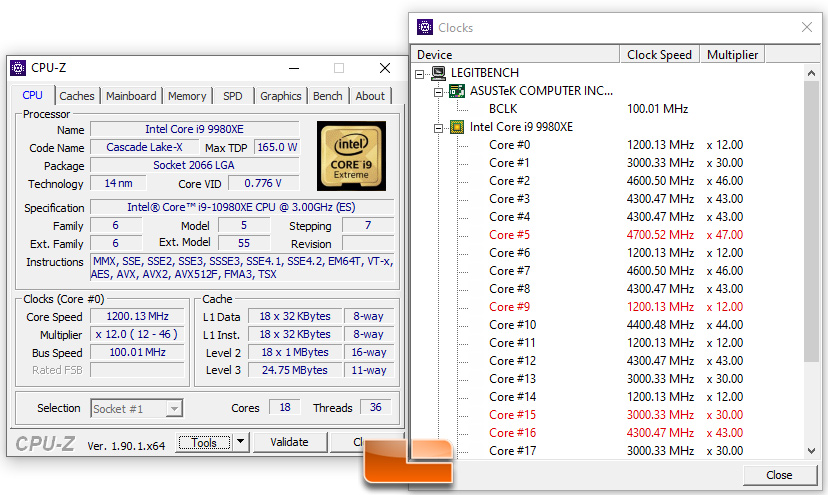
Task: Switch to the SPD tab
Action: 232,96
